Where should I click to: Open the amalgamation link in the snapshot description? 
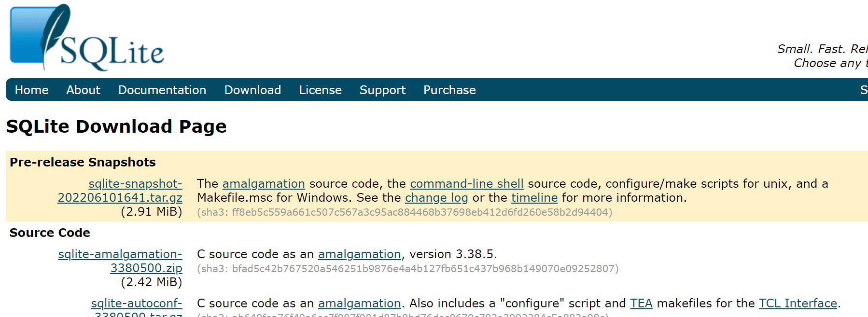coord(264,184)
